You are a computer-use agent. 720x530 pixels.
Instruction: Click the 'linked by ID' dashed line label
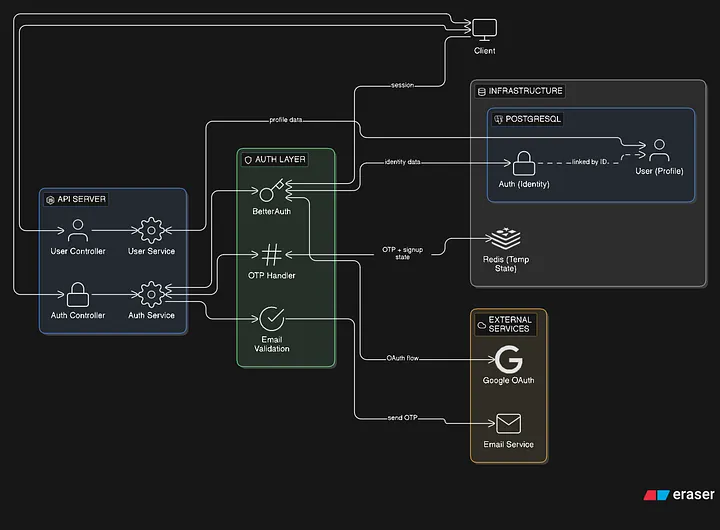pos(590,162)
